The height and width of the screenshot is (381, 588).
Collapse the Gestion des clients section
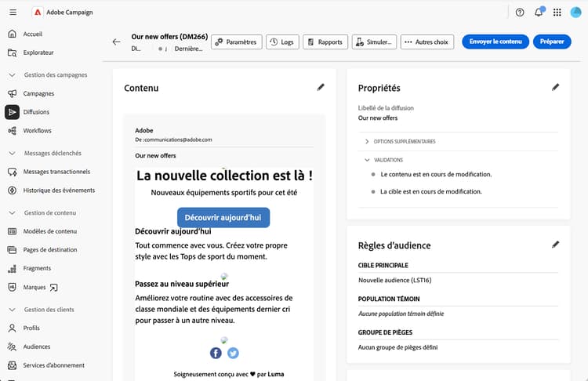[12, 310]
